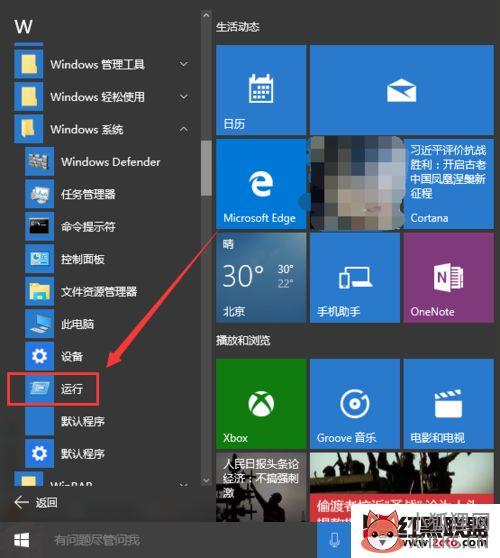Expand Windows 轻松使用 chevron
This screenshot has width=500, height=558.
point(184,96)
